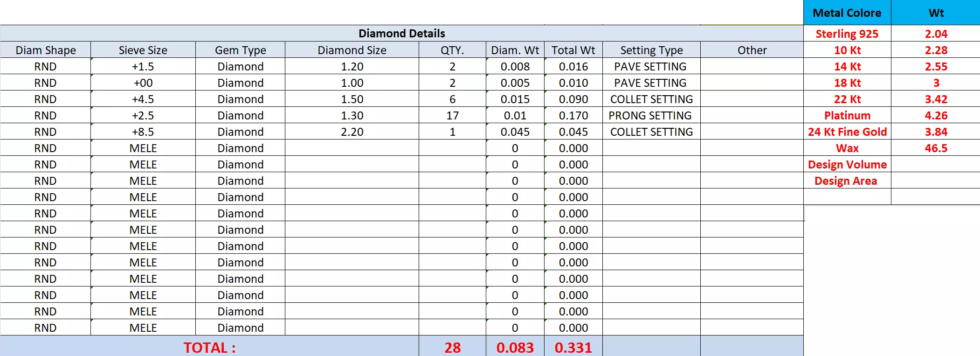The height and width of the screenshot is (356, 980).
Task: Click the Other column header
Action: pyautogui.click(x=752, y=50)
